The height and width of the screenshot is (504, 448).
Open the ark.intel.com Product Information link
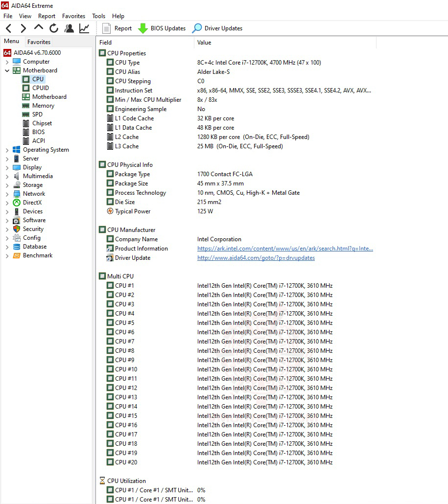(285, 249)
